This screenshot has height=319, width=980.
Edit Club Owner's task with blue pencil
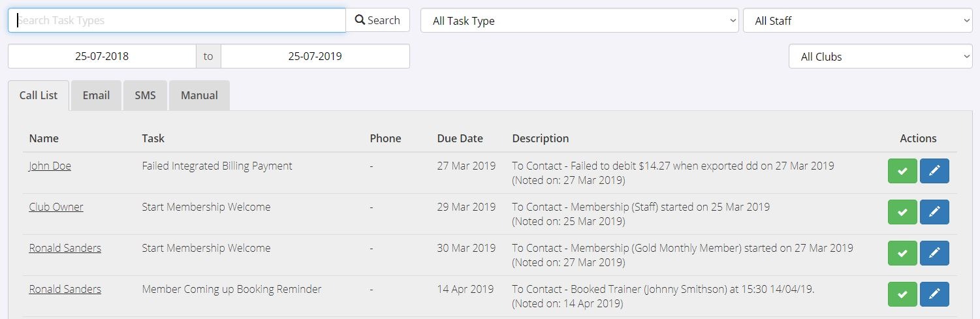click(934, 212)
